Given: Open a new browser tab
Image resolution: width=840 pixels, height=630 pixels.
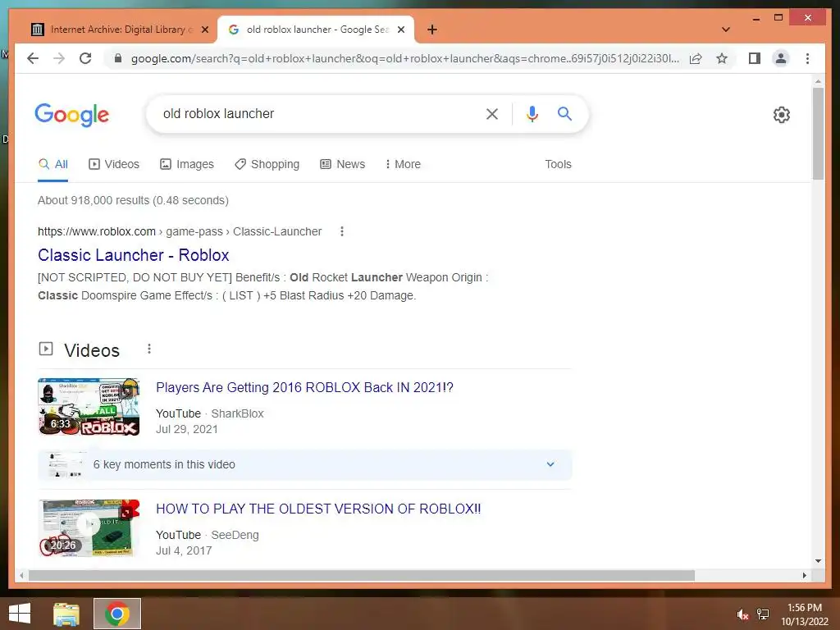Looking at the screenshot, I should pos(432,30).
